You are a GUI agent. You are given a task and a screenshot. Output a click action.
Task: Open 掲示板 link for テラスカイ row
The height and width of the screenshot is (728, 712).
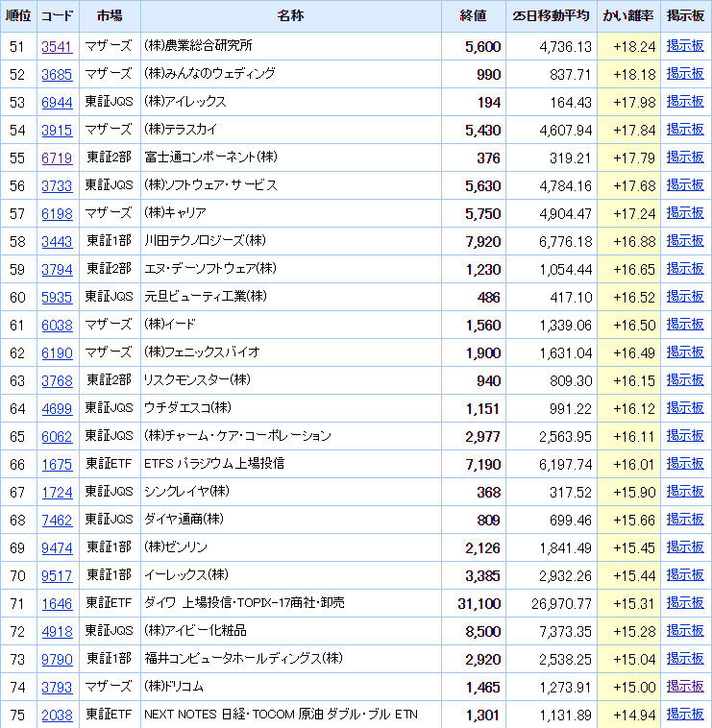coord(685,130)
